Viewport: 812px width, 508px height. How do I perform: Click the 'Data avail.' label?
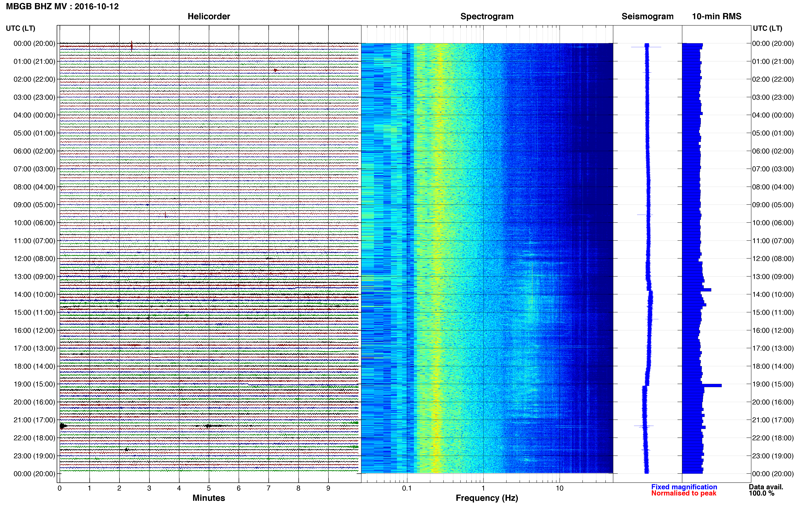[x=766, y=487]
